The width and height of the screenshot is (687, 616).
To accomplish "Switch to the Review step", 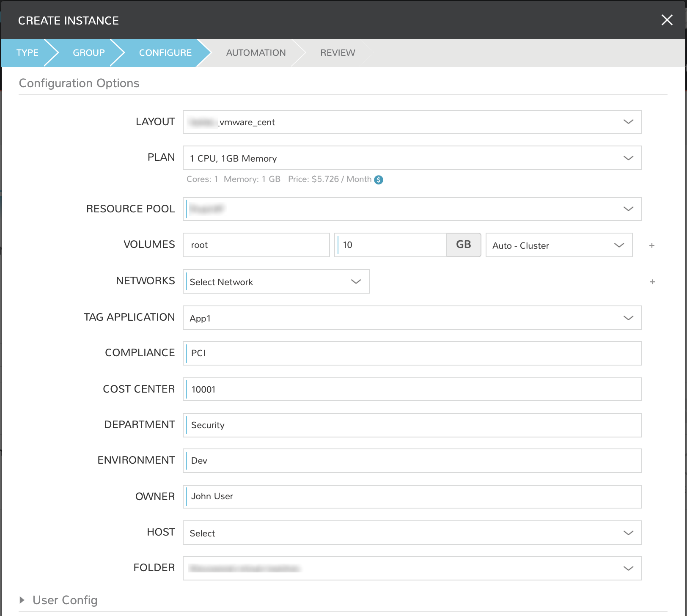I will (337, 53).
